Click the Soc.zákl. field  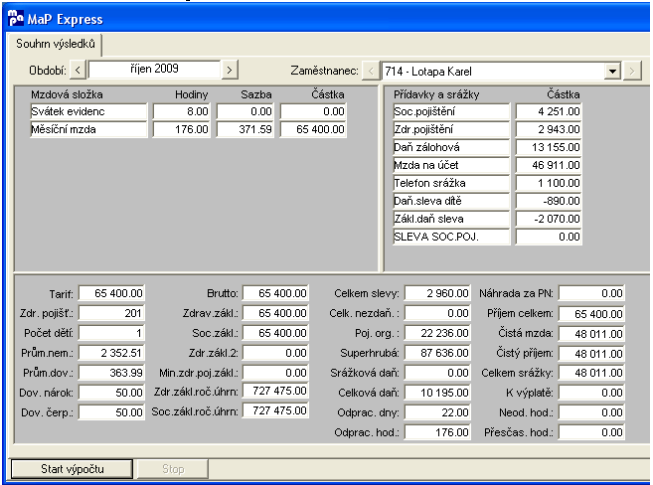pos(275,333)
